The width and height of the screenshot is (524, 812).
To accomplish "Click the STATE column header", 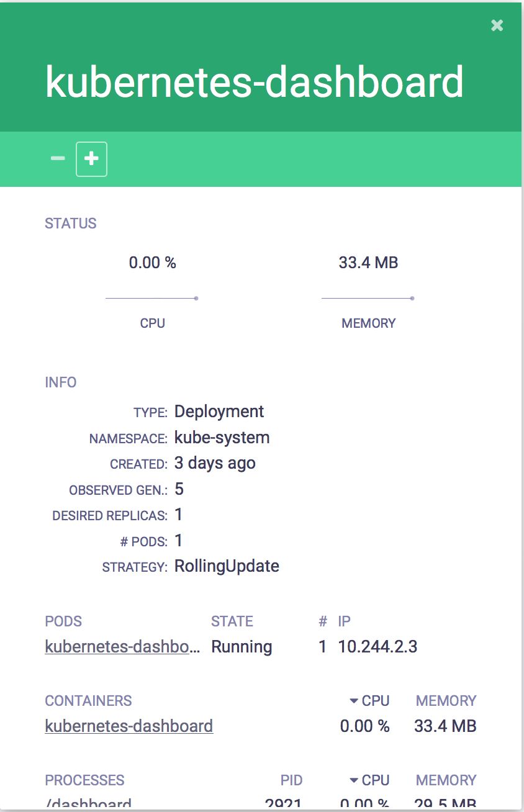I will click(x=232, y=621).
